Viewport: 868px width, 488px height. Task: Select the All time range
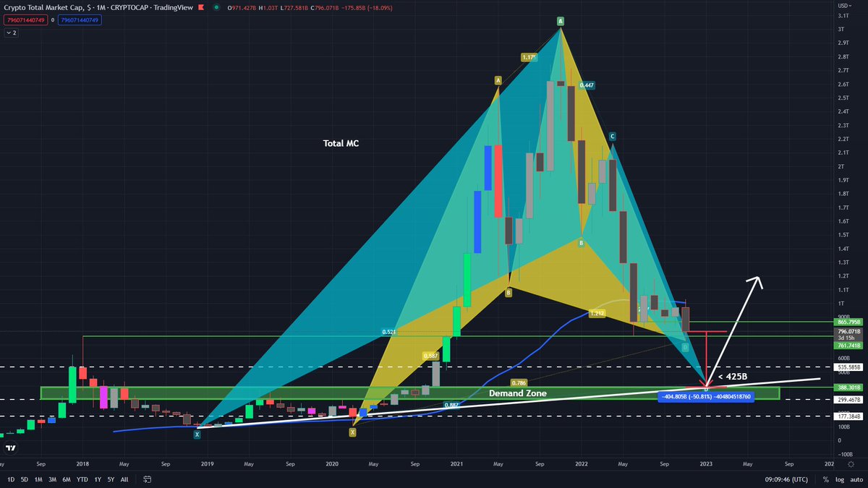click(x=124, y=479)
